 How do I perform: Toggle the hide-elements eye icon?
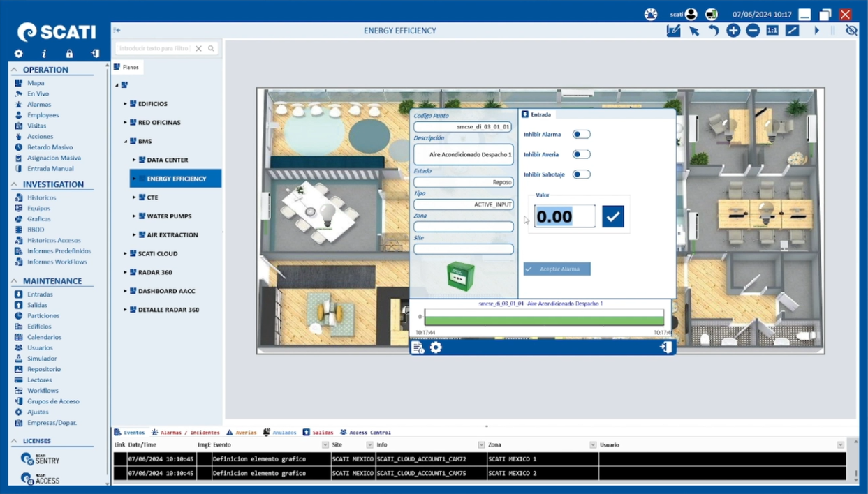[851, 31]
